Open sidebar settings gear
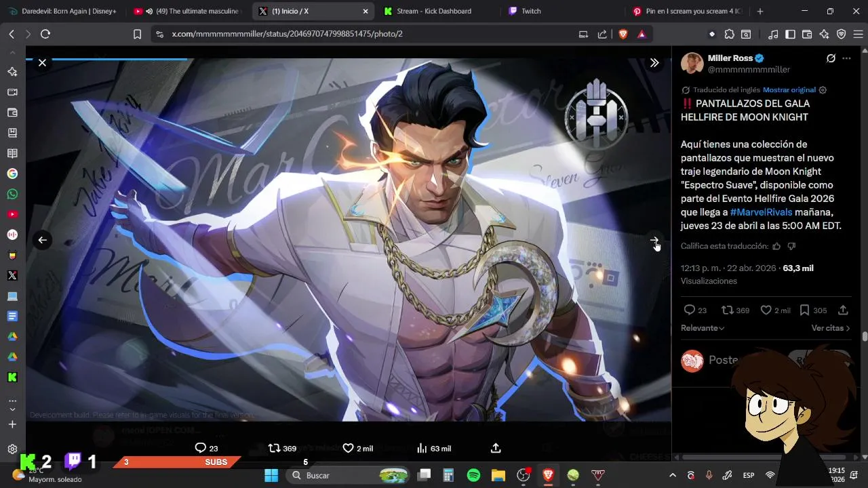This screenshot has height=488, width=868. pos(12,449)
